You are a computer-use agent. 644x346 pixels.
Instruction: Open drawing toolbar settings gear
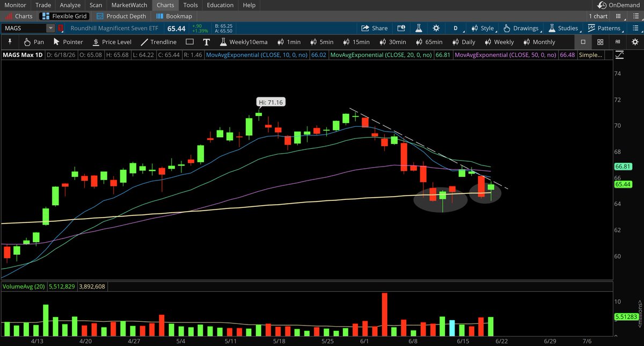tap(634, 42)
